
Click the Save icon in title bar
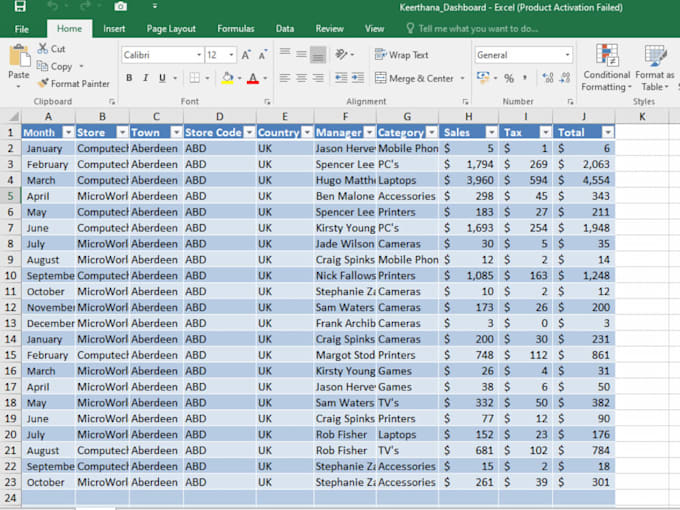click(x=20, y=6)
